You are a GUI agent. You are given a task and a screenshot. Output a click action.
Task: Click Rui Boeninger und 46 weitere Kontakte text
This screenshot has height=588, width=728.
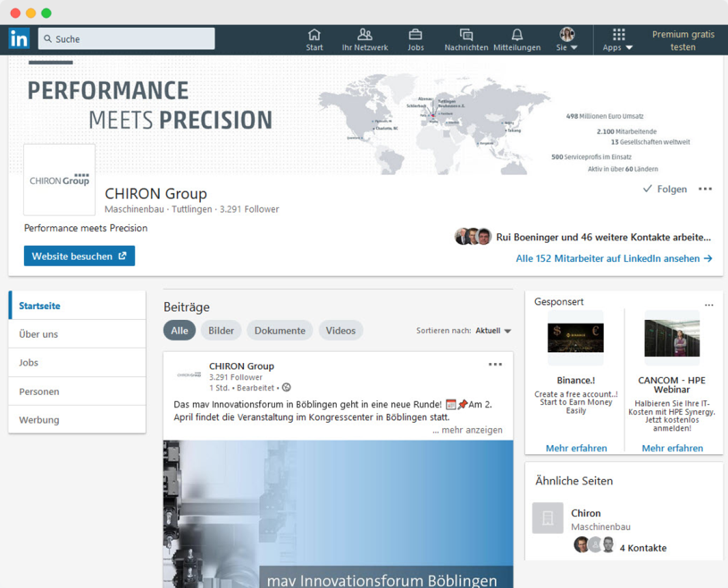(x=603, y=237)
